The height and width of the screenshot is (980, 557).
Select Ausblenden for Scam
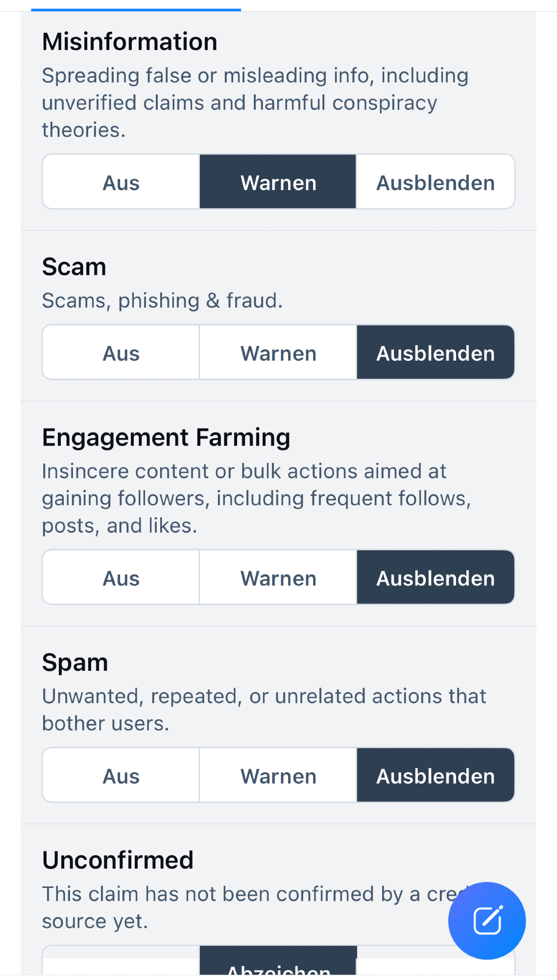[x=435, y=353]
